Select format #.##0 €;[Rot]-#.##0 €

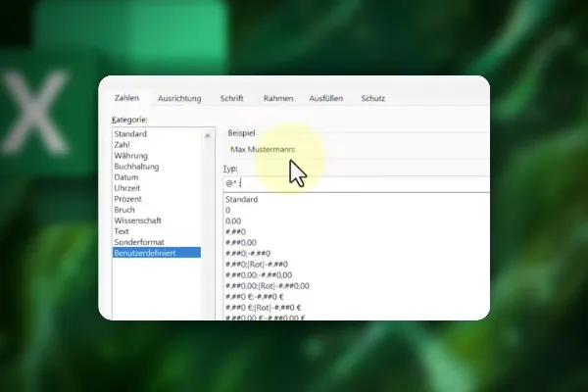point(357,308)
